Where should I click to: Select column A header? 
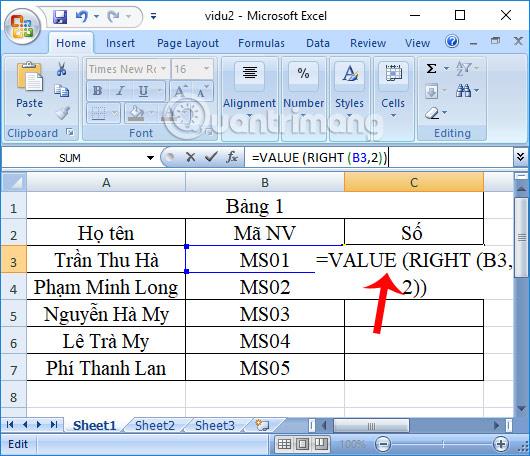(106, 182)
